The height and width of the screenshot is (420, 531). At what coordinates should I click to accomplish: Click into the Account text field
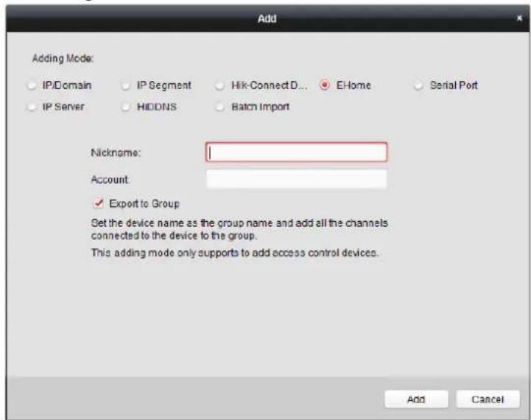(x=296, y=179)
